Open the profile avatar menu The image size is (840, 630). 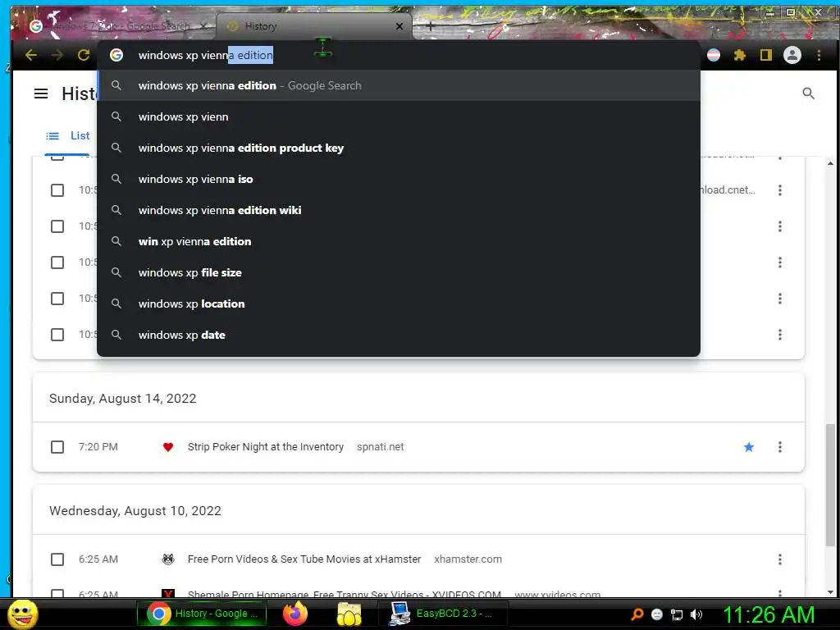point(792,55)
